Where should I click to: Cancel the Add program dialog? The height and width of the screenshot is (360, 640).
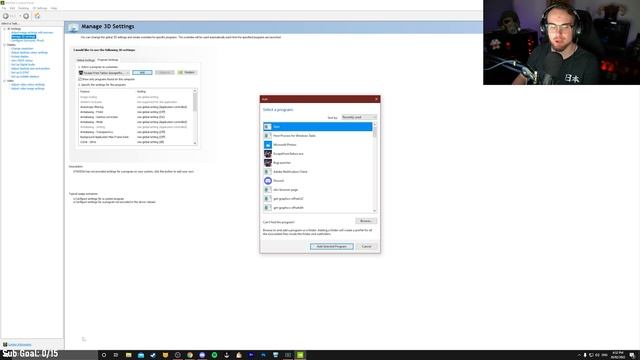click(367, 247)
